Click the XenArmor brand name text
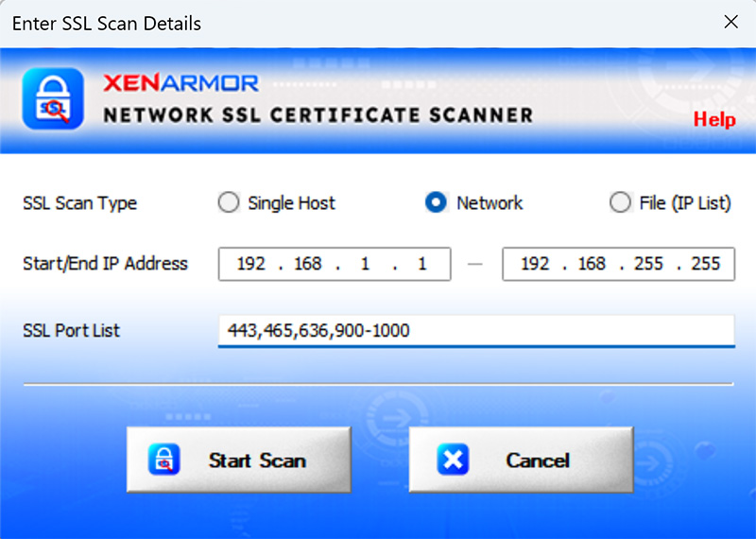Viewport: 756px width, 539px height. coord(180,83)
